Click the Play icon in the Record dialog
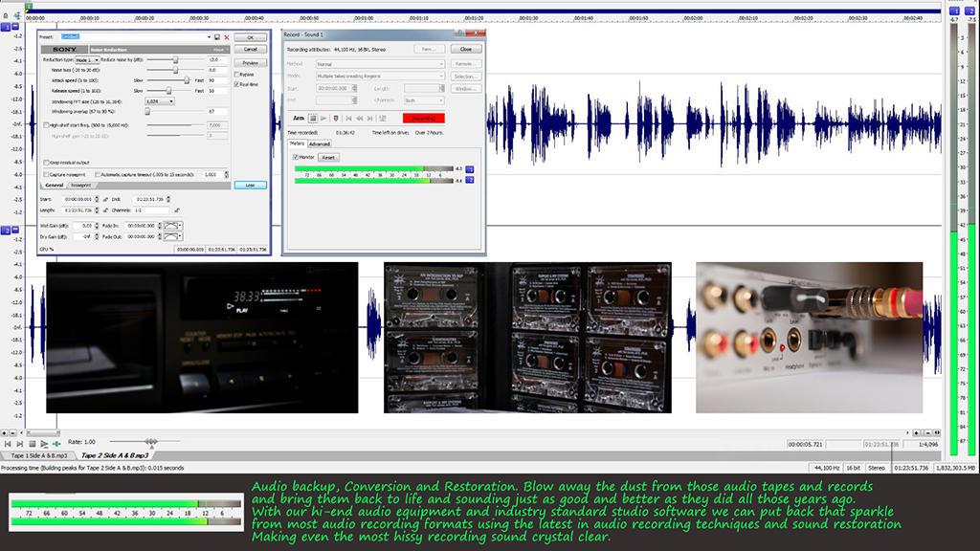Viewport: 980px width, 551px height. (323, 118)
